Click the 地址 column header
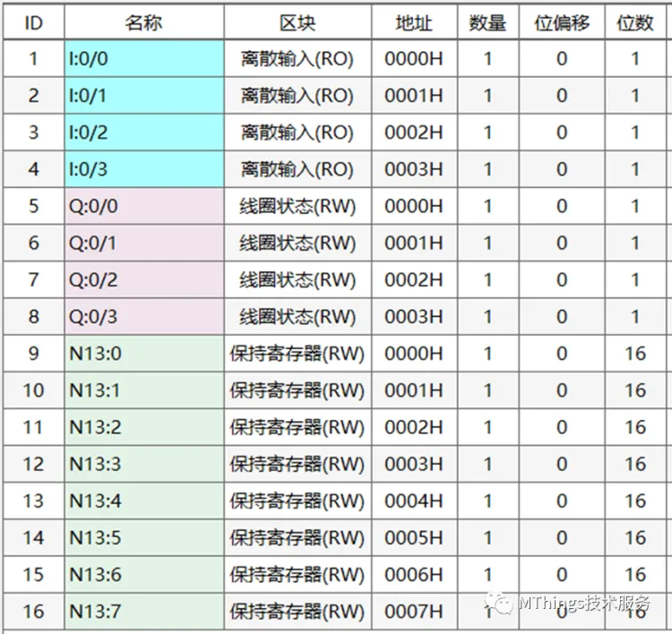672x634 pixels. (415, 22)
